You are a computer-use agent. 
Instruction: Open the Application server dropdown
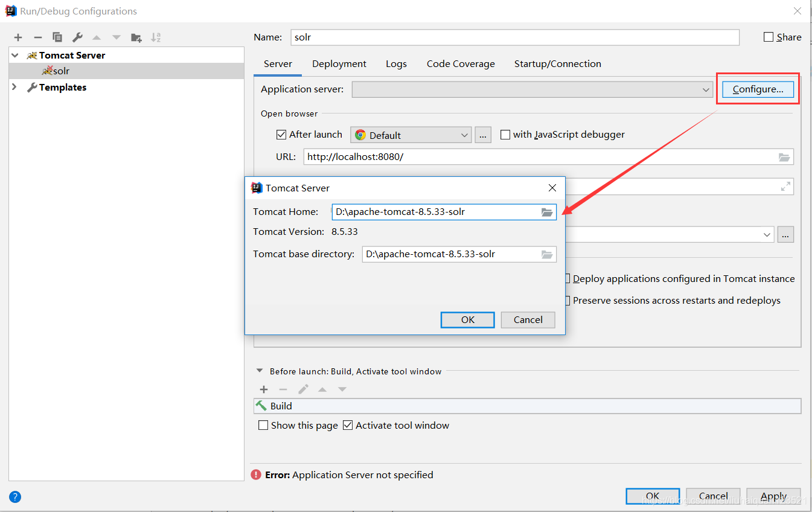pyautogui.click(x=533, y=89)
